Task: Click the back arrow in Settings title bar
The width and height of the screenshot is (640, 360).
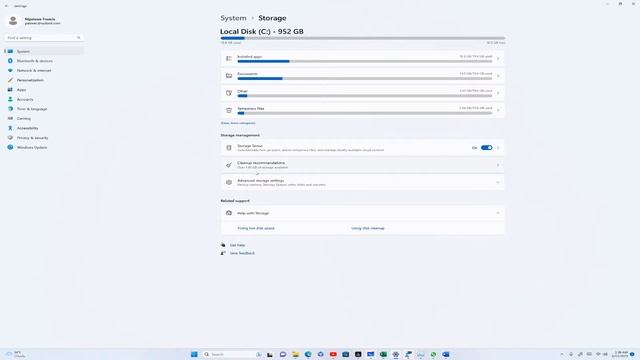Action: [x=6, y=6]
